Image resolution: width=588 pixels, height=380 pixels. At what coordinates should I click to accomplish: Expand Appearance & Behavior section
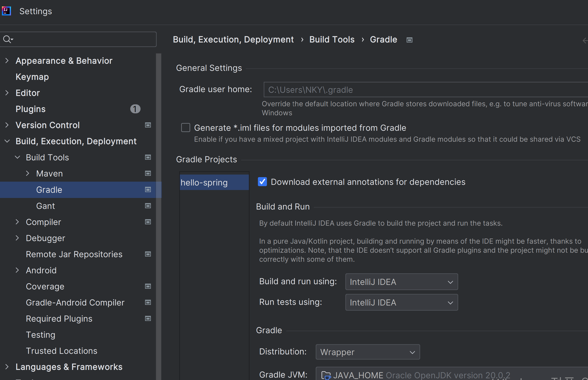click(7, 61)
